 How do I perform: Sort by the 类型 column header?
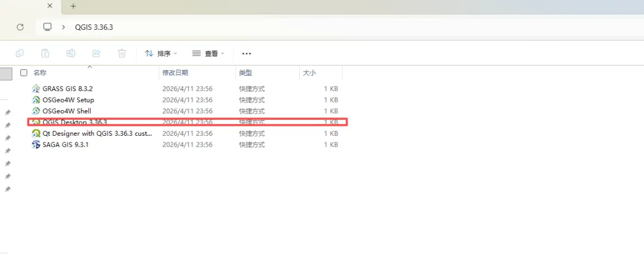tap(246, 73)
